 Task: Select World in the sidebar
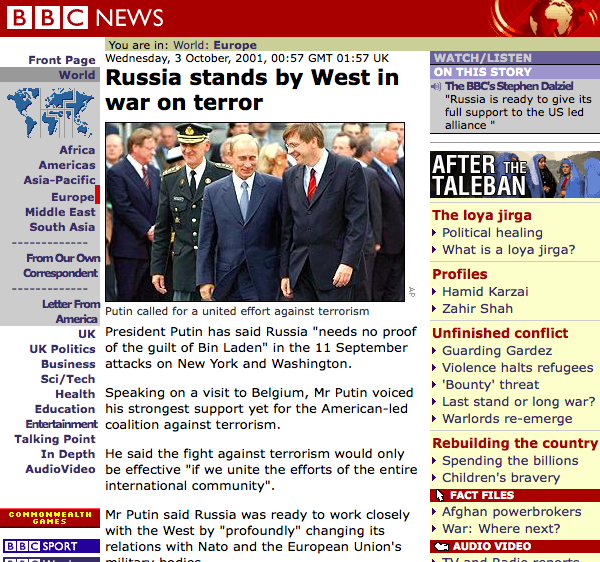coord(77,75)
